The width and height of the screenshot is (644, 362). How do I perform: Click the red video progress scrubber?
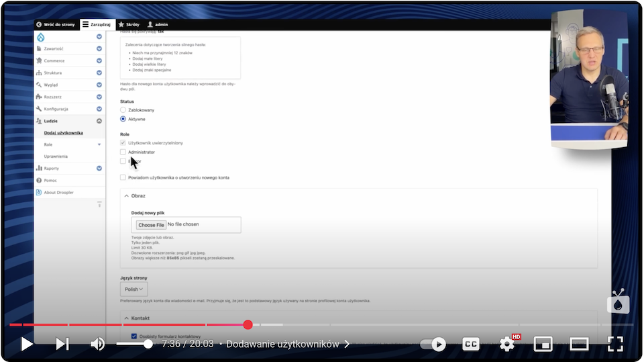(248, 324)
